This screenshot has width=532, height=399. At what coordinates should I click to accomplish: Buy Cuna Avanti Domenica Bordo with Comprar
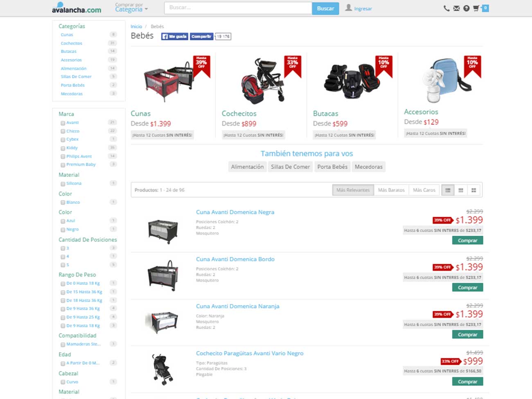[467, 288]
